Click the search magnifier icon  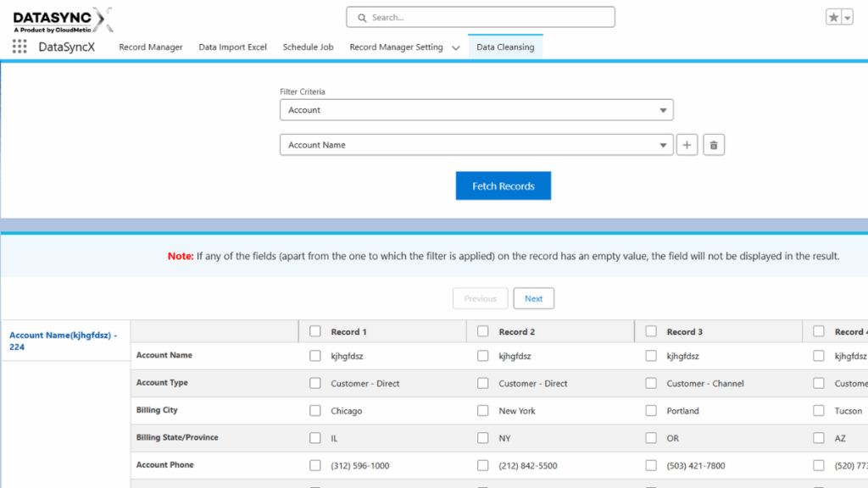tap(361, 16)
